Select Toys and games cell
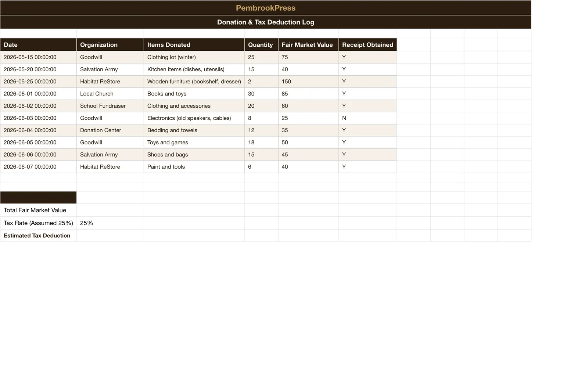Screen dimensions: 588x378 (x=194, y=142)
